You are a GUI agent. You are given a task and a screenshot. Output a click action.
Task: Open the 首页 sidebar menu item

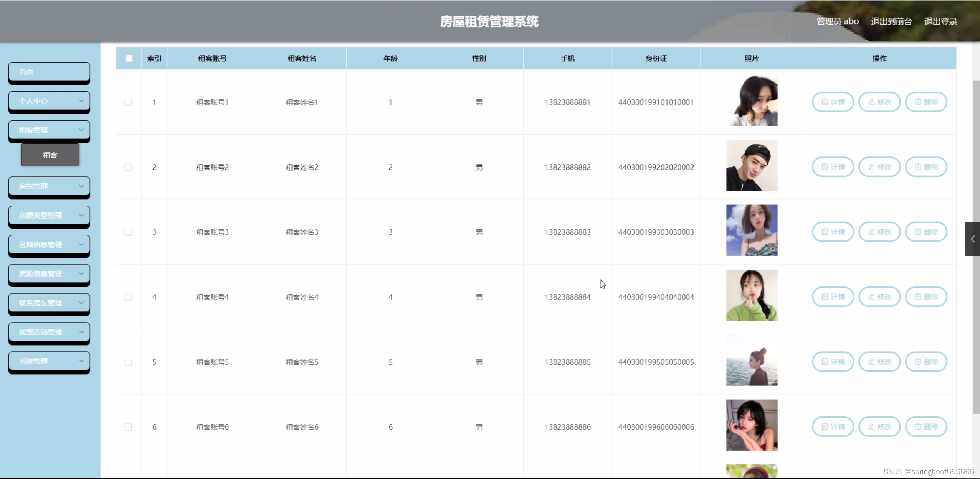tap(49, 72)
